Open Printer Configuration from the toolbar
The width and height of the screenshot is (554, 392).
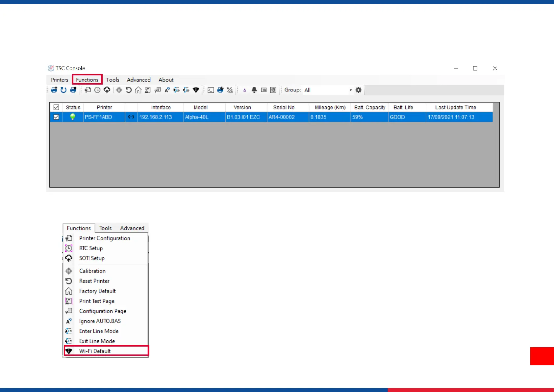(x=88, y=90)
